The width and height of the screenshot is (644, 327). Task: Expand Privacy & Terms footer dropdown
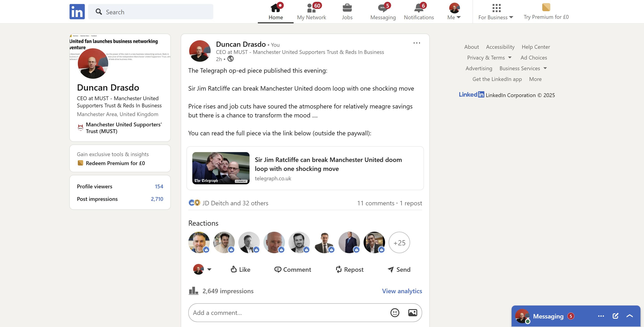coord(489,58)
